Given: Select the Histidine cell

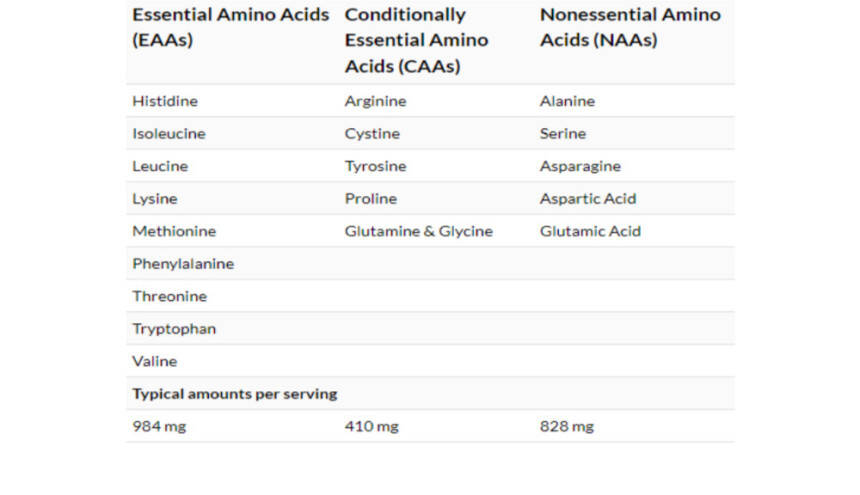Looking at the screenshot, I should (x=165, y=101).
